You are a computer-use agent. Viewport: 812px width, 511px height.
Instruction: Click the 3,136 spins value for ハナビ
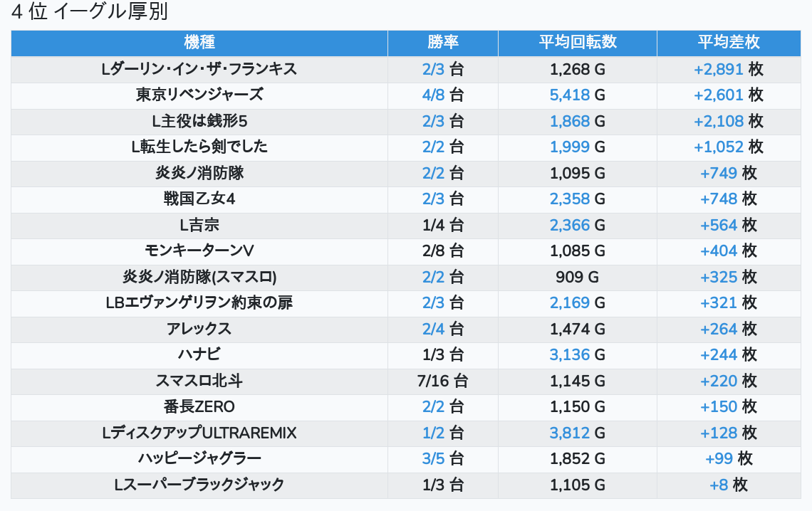coord(570,354)
